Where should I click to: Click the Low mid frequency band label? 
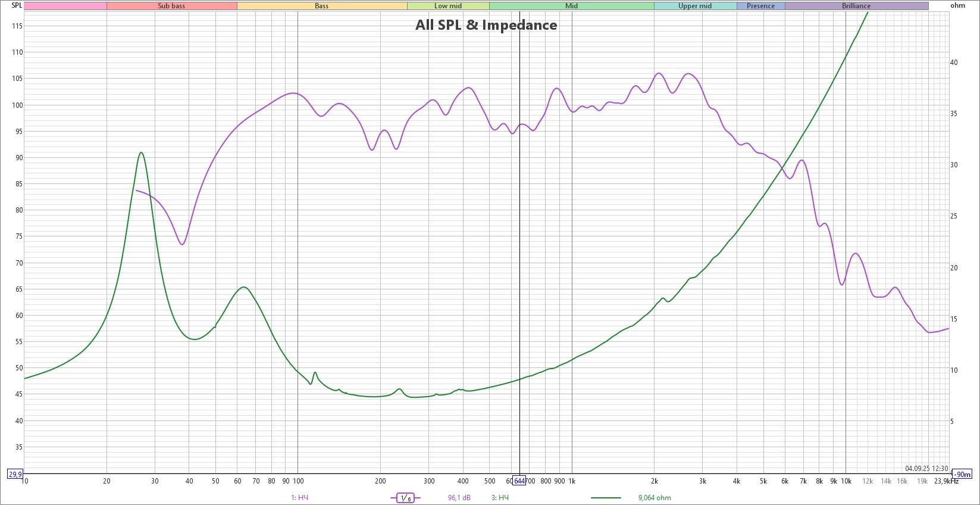pyautogui.click(x=448, y=6)
